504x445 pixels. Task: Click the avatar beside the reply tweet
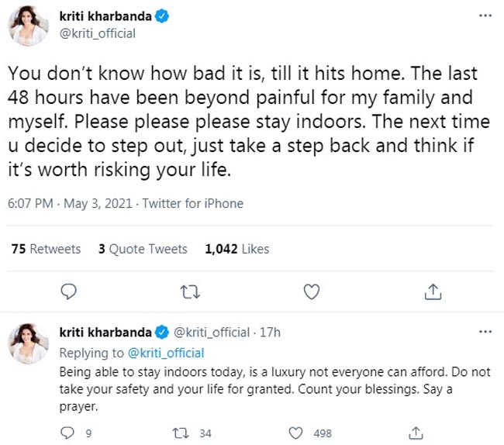pos(29,343)
